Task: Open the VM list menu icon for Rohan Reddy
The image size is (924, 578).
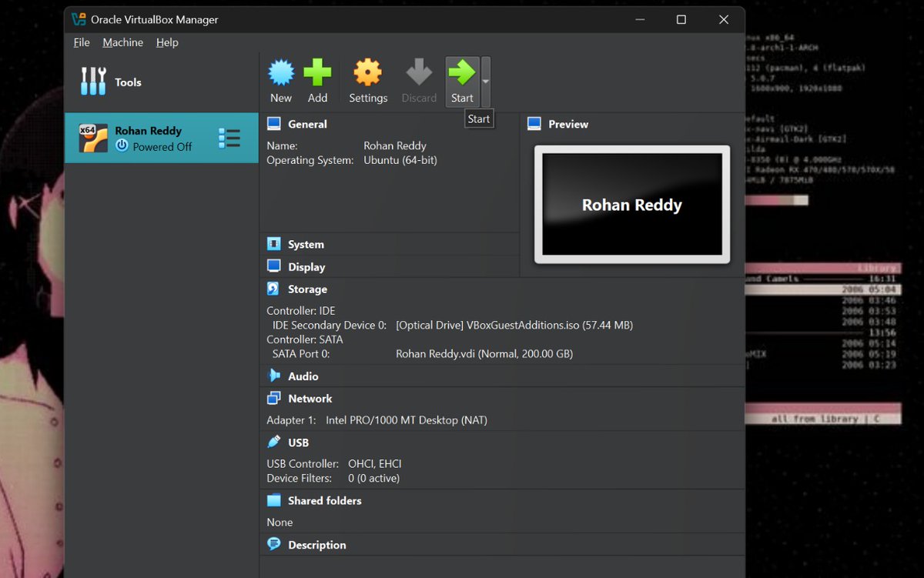Action: (x=229, y=138)
